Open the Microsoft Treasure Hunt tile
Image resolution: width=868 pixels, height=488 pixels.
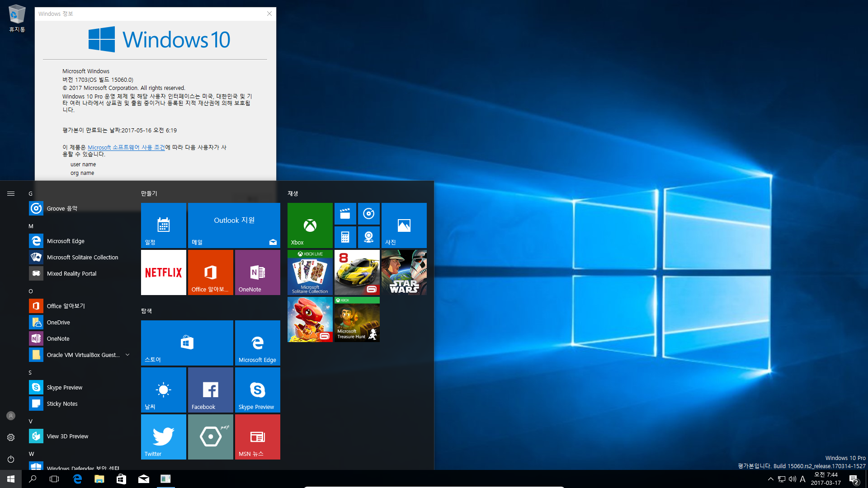[x=357, y=319]
